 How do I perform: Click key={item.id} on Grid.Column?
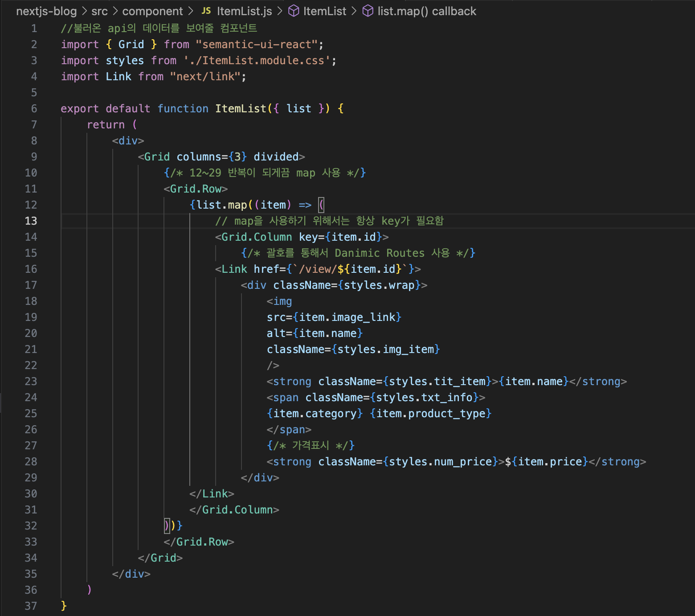click(x=340, y=237)
